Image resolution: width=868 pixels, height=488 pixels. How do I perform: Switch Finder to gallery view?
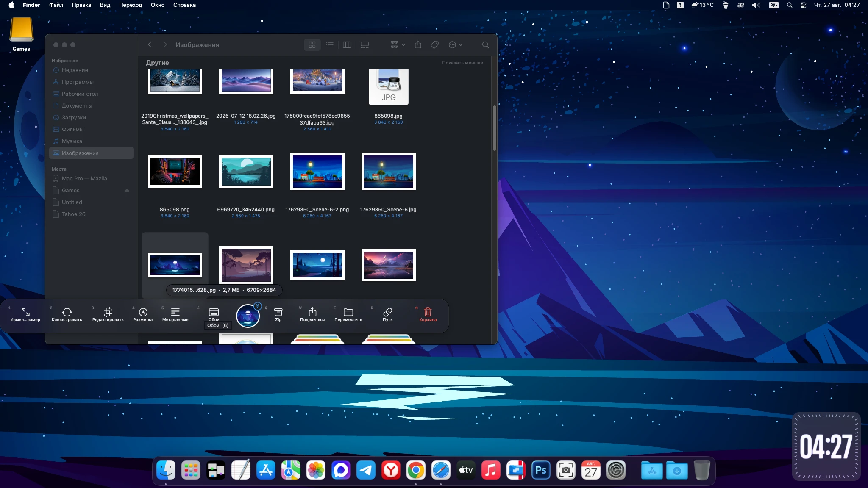(x=364, y=45)
